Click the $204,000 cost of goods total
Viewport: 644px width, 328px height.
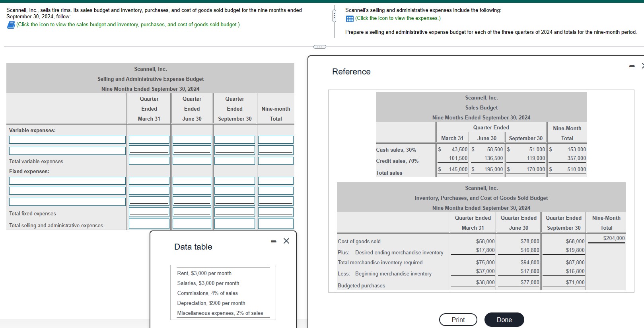(x=614, y=238)
